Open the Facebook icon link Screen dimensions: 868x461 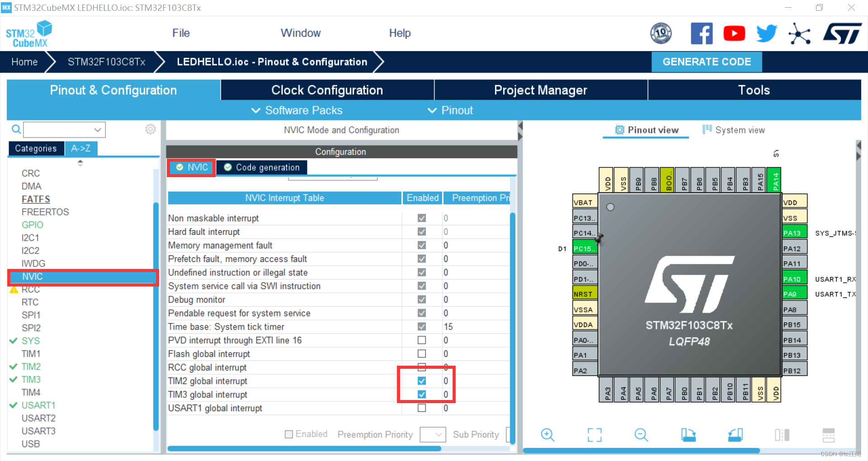702,33
